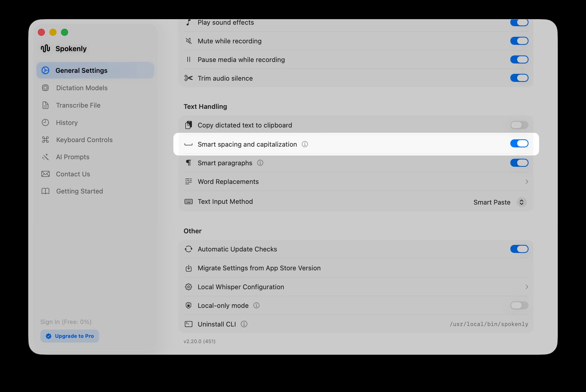Click the History clock icon
Screen dimensions: 586x392
pos(45,122)
